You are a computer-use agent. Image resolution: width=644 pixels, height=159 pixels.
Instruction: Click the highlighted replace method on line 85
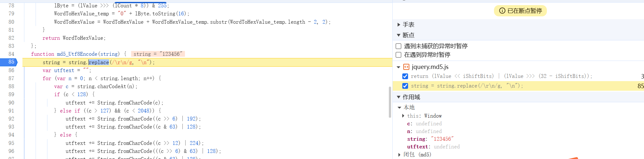coord(99,62)
